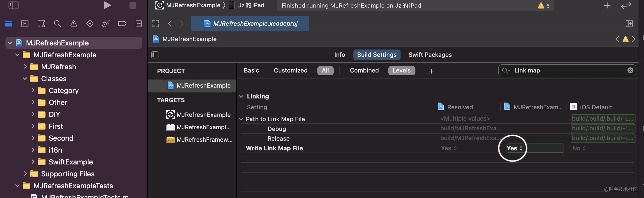Image resolution: width=644 pixels, height=198 pixels.
Task: Open the Report navigator icon
Action: pos(139,24)
